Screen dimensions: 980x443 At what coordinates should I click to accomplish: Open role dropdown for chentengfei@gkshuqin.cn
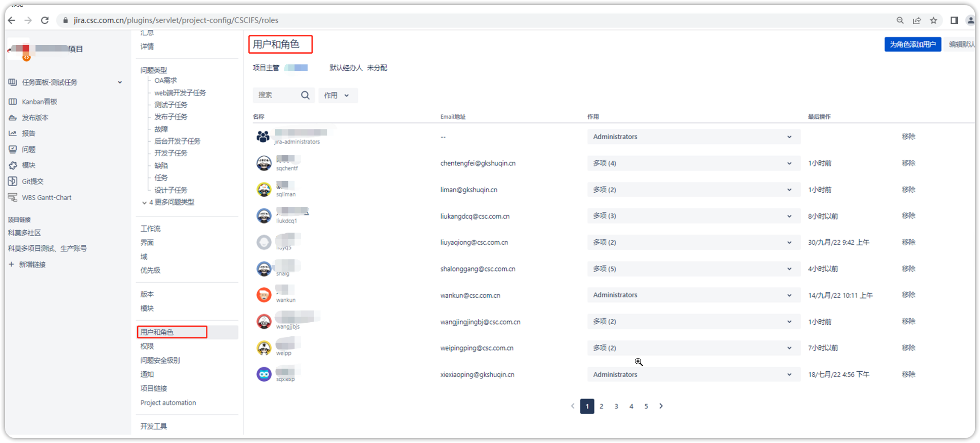pos(694,163)
